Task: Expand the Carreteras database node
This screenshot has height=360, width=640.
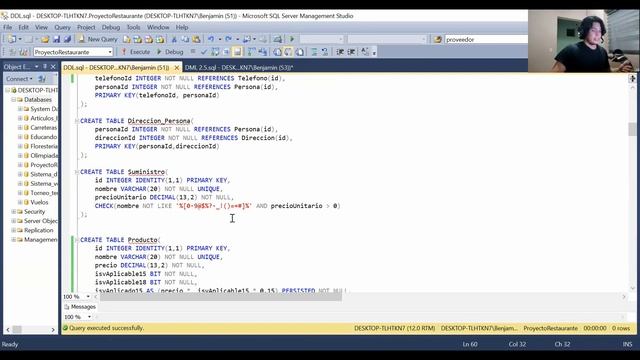Action: click(20, 128)
